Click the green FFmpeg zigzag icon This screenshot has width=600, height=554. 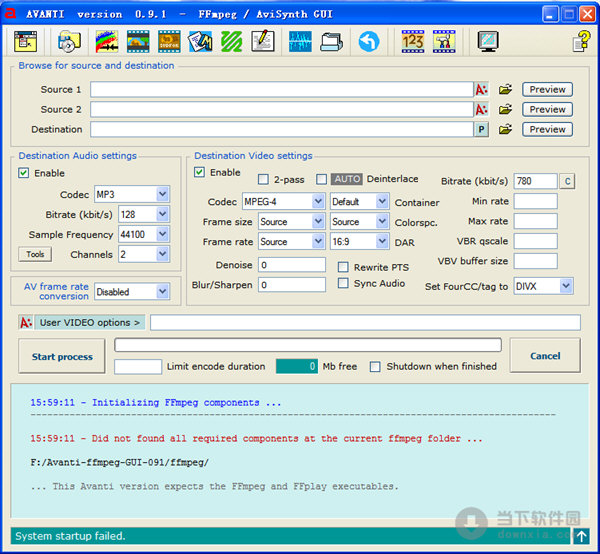[232, 41]
